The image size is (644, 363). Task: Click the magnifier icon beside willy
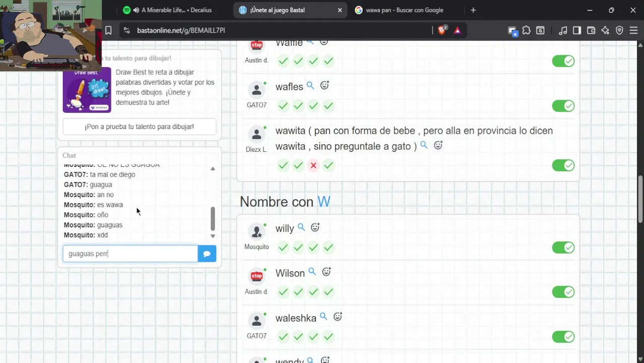tap(301, 227)
